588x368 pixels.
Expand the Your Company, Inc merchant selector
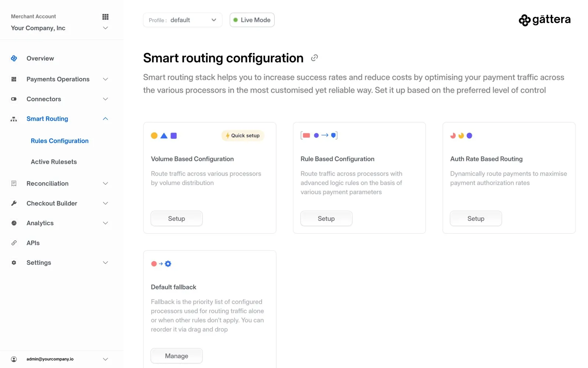pyautogui.click(x=59, y=28)
